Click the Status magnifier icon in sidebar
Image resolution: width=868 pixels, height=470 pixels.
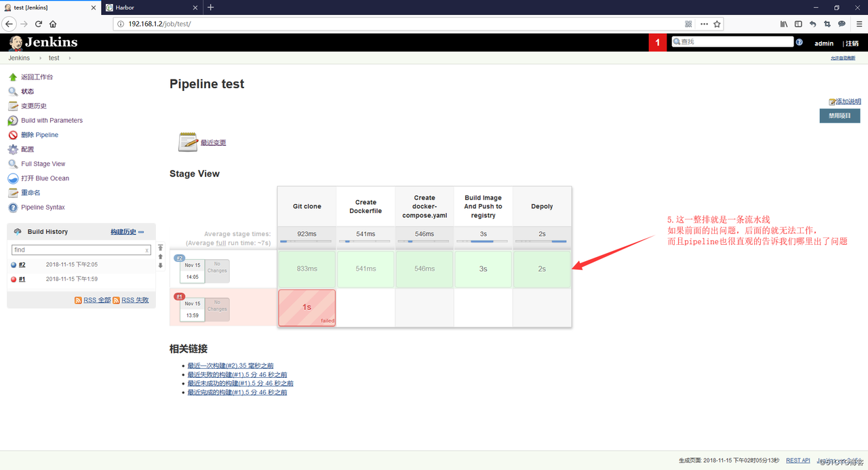13,92
